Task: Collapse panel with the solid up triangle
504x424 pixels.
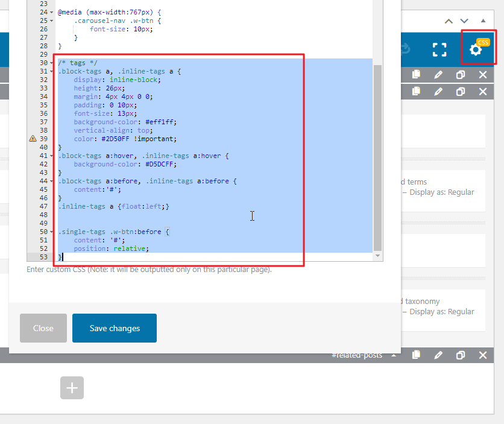Action: [483, 21]
